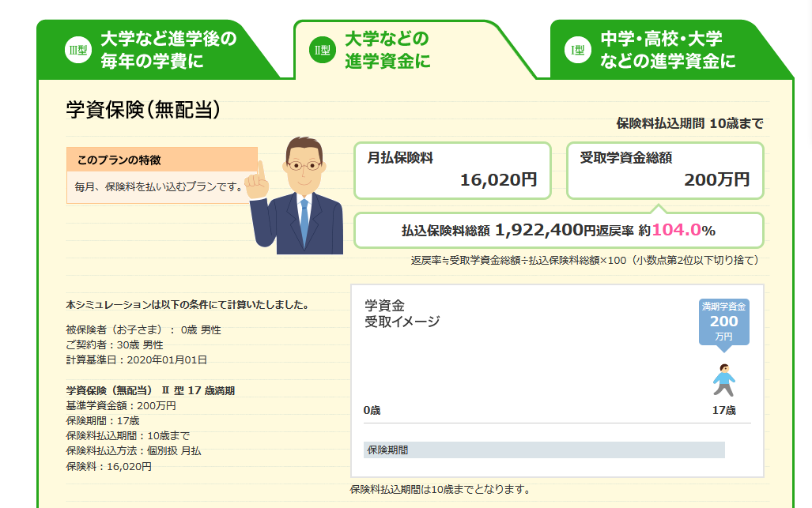Screen dimensions: 812x508
Task: Open the 大学など進学後の毎年の学費に tab
Action: pyautogui.click(x=168, y=50)
